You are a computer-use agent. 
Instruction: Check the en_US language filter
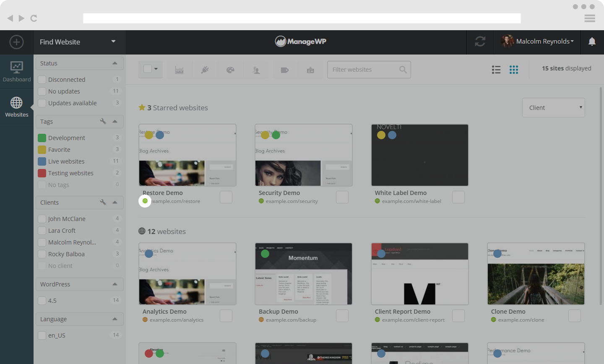[42, 335]
